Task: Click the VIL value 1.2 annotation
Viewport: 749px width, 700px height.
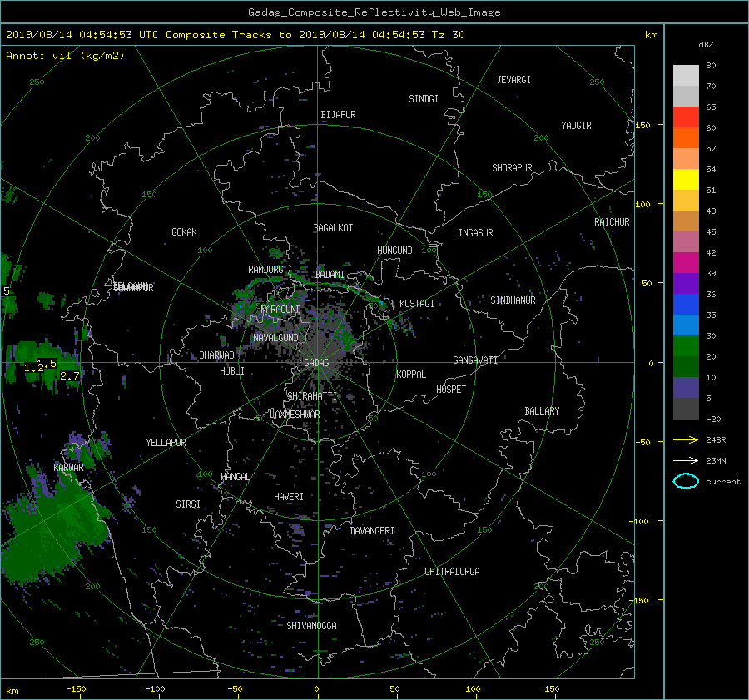Action: 34,367
